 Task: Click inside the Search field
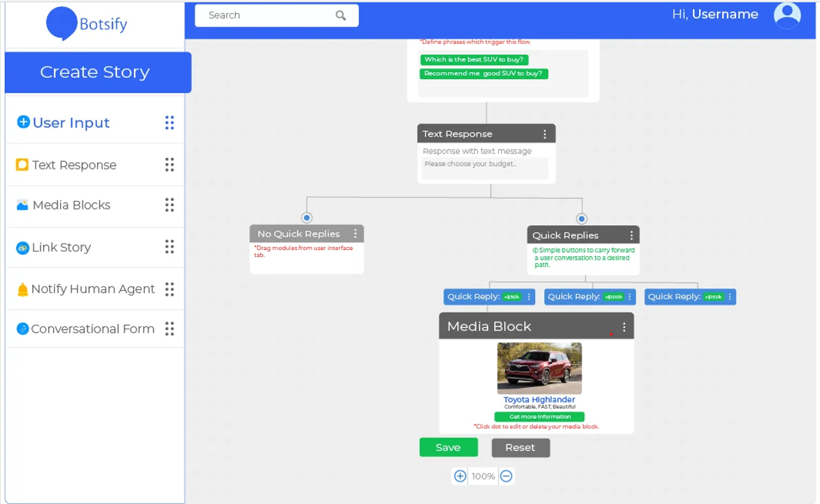pos(266,15)
